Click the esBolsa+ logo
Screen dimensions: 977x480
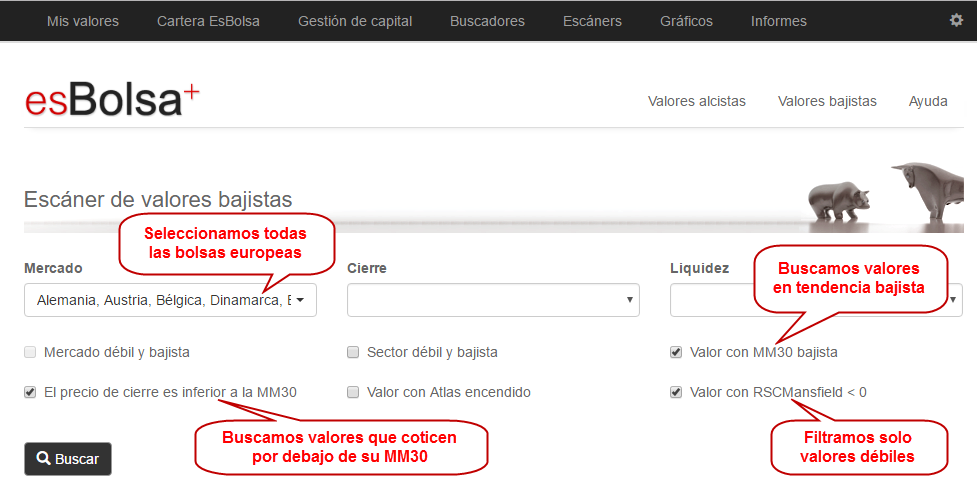112,100
